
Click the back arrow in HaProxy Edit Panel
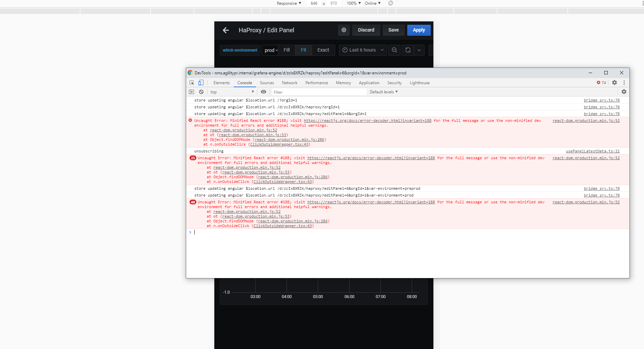coord(226,30)
